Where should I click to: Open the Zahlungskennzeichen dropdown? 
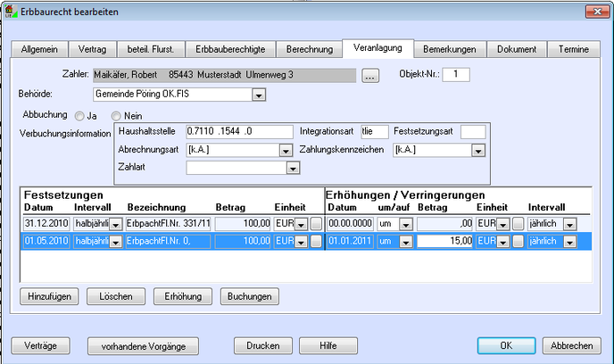[481, 150]
